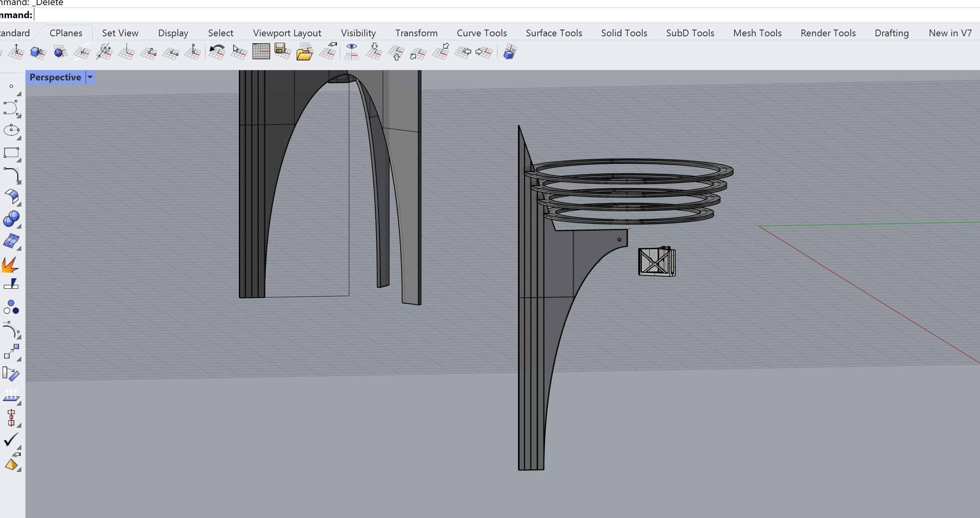Viewport: 980px width, 518px height.
Task: Click into the Command input field
Action: click(507, 15)
